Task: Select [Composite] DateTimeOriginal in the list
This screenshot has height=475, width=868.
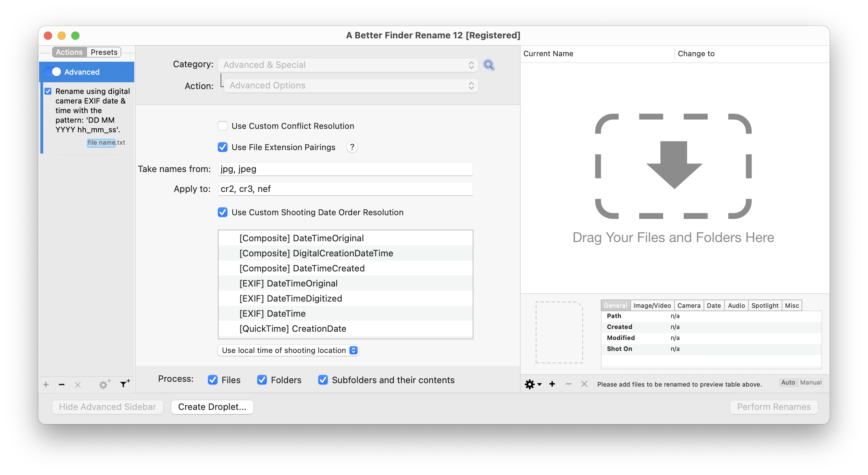Action: [345, 238]
